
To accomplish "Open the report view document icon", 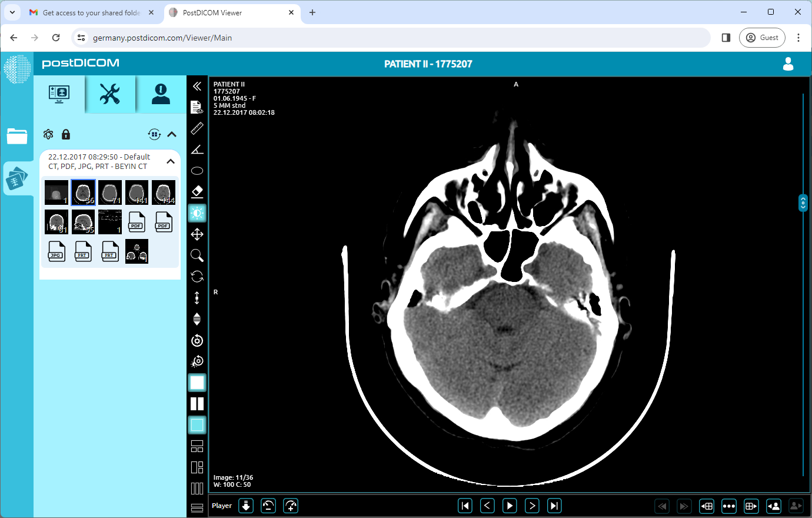I will (197, 107).
